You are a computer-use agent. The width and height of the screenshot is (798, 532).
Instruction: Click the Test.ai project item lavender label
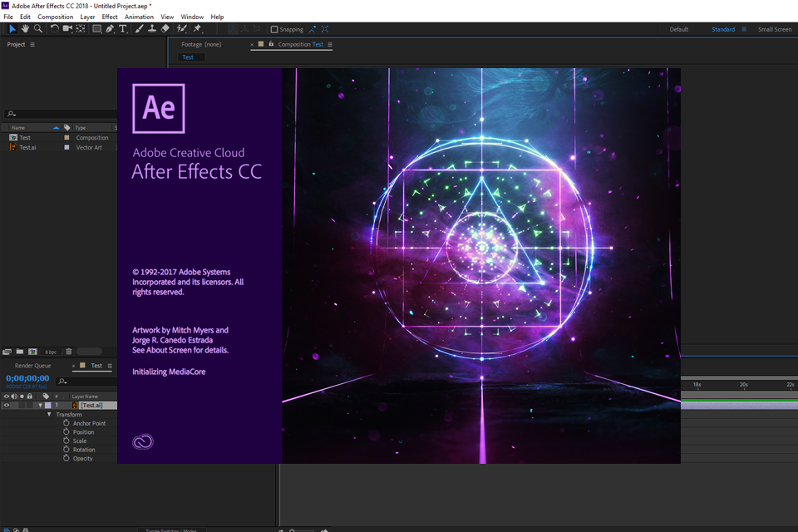[x=66, y=147]
